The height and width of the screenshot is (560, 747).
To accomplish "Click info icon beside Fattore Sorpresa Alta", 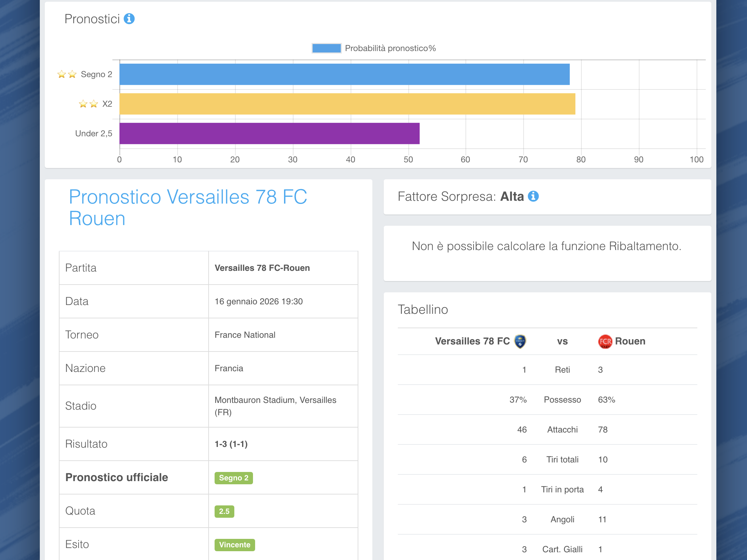I will [x=533, y=196].
